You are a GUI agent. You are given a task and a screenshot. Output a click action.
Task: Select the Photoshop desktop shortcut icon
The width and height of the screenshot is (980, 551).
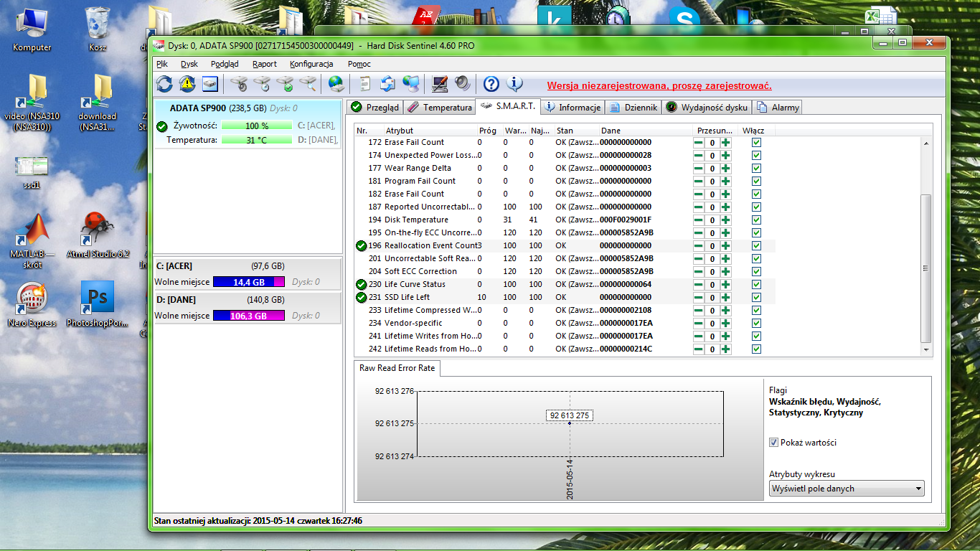click(98, 305)
